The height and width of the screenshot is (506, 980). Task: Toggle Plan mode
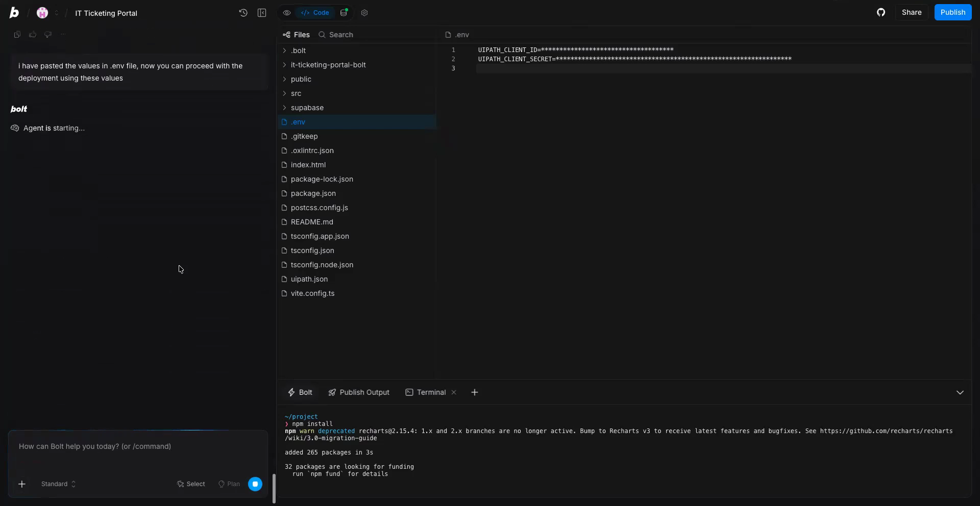point(229,484)
